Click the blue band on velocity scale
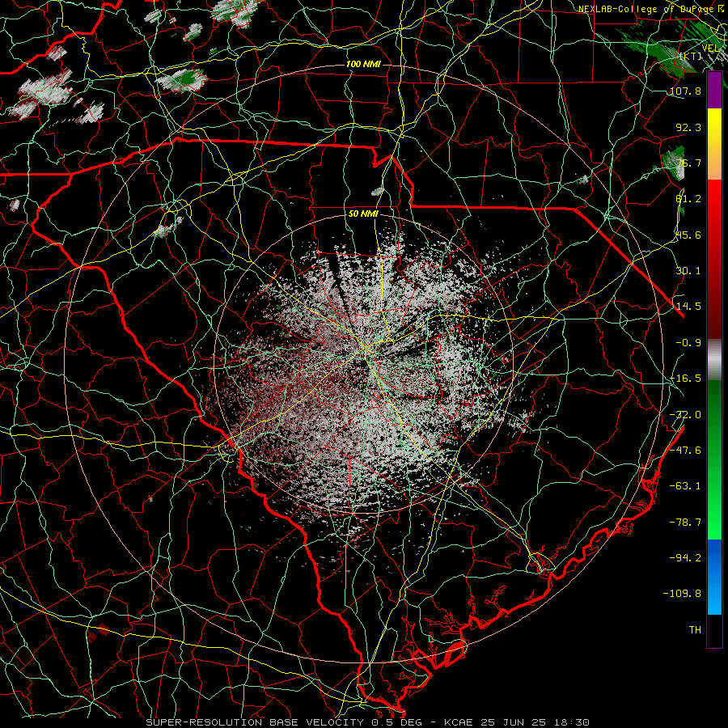Viewport: 728px width, 728px height. point(714,577)
